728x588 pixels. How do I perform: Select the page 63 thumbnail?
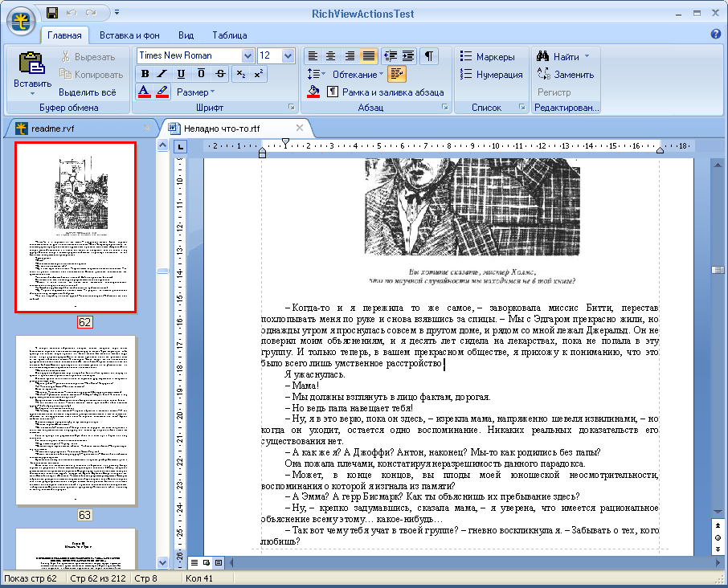pos(76,419)
